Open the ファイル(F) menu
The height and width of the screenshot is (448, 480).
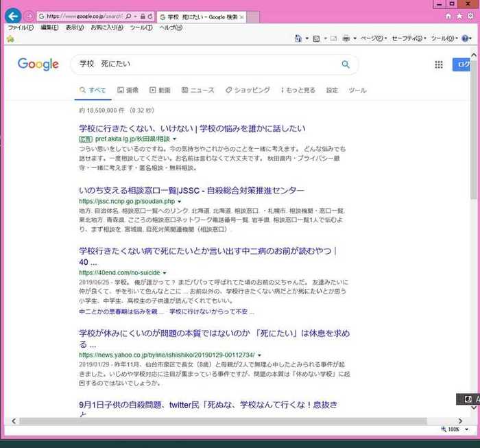[21, 27]
